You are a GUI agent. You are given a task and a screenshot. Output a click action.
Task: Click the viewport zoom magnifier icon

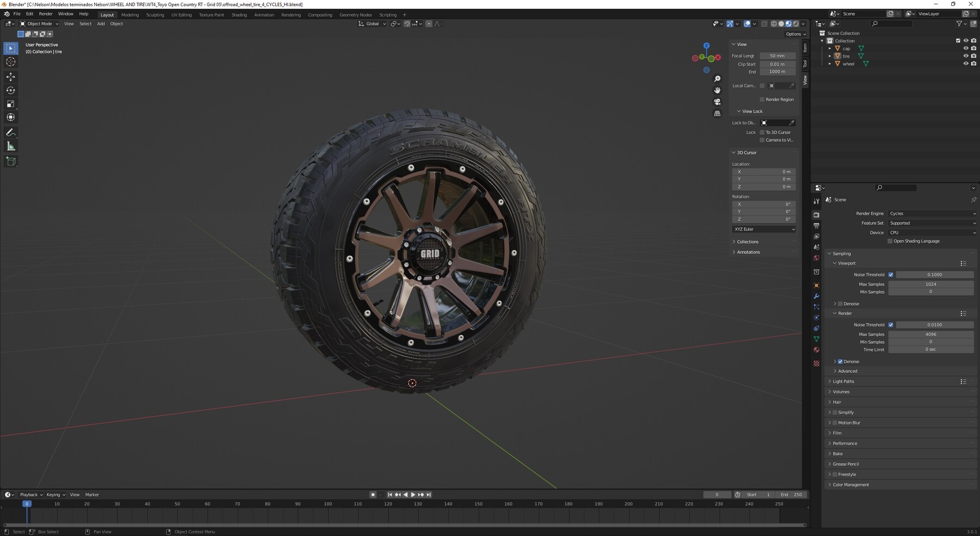[x=718, y=78]
